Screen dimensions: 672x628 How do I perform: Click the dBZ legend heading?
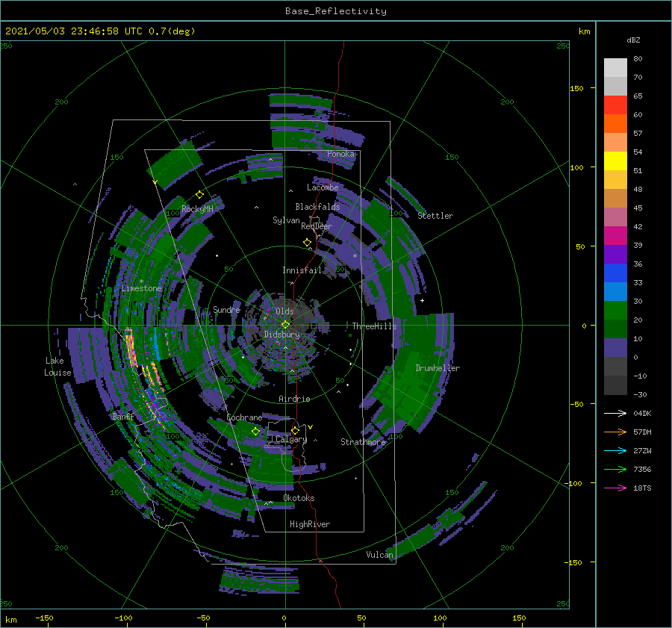coord(633,40)
